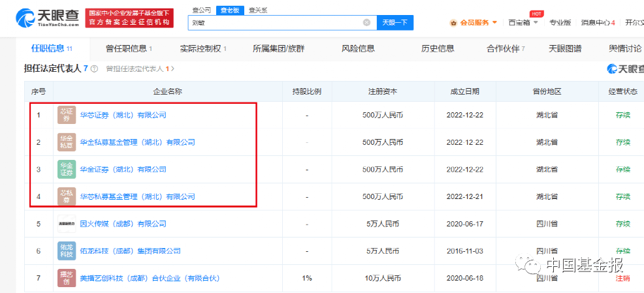The height and width of the screenshot is (293, 644).
Task: Click the 成立日期 column header
Action: pyautogui.click(x=464, y=91)
